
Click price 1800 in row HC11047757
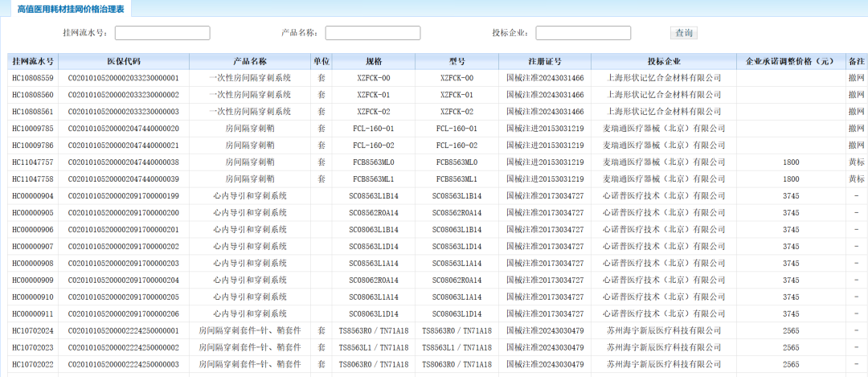(791, 162)
